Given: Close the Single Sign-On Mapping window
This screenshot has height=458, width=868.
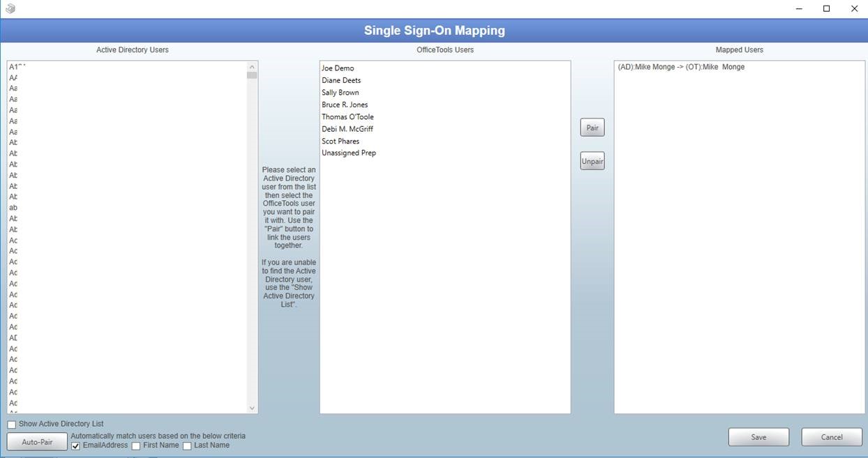Looking at the screenshot, I should click(855, 8).
